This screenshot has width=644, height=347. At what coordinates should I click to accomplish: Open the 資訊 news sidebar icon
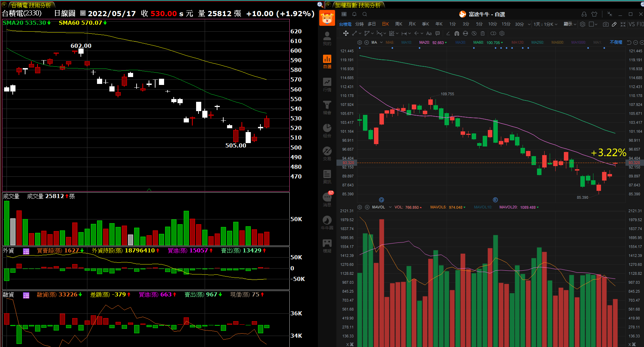click(327, 176)
